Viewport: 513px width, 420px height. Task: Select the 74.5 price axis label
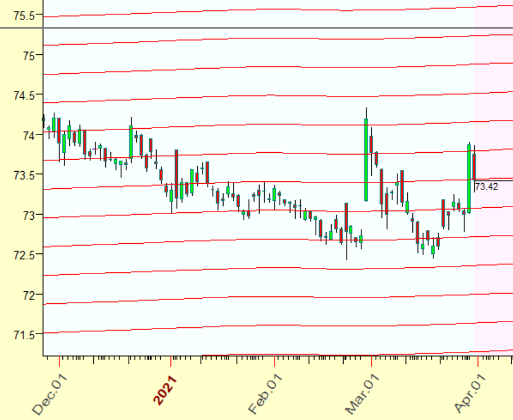(24, 95)
